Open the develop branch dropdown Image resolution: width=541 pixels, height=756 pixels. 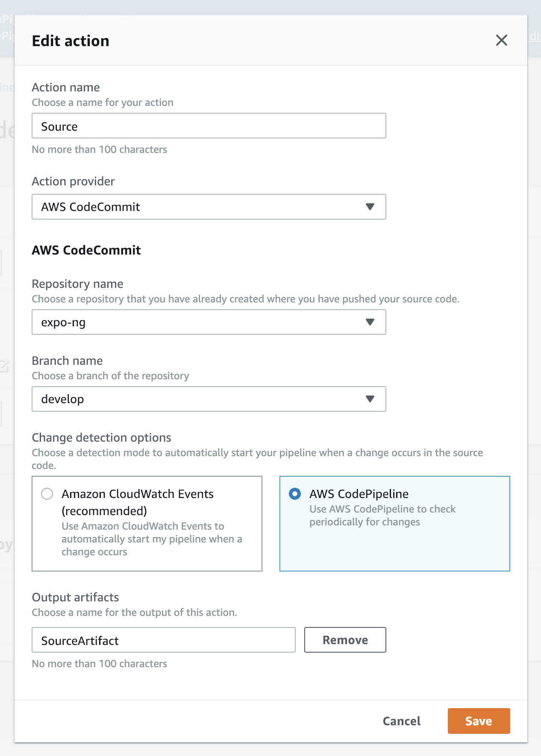pos(209,399)
